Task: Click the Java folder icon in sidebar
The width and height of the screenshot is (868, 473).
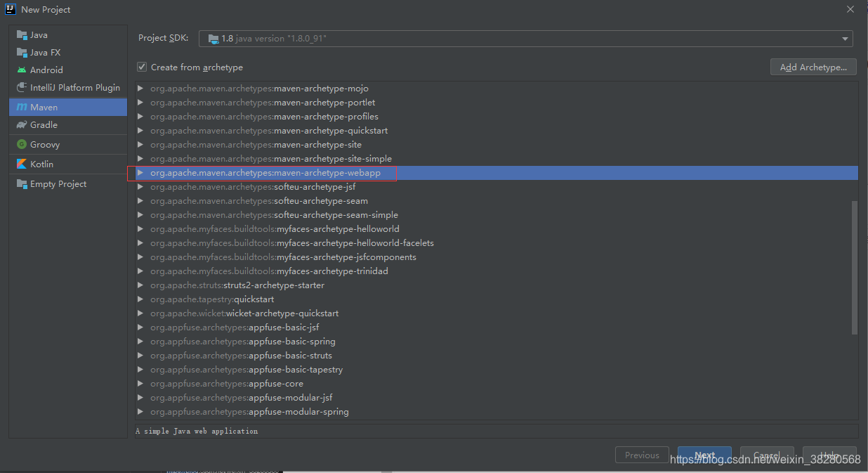Action: (22, 34)
